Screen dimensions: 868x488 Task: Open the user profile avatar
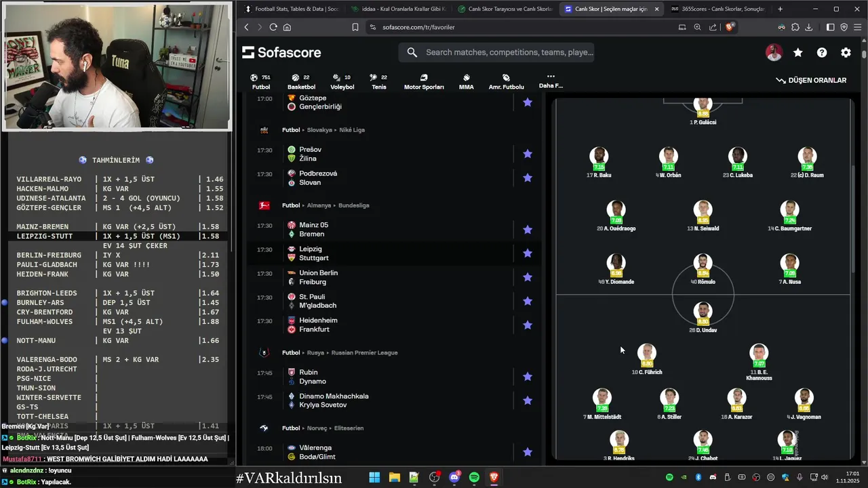[x=774, y=53]
